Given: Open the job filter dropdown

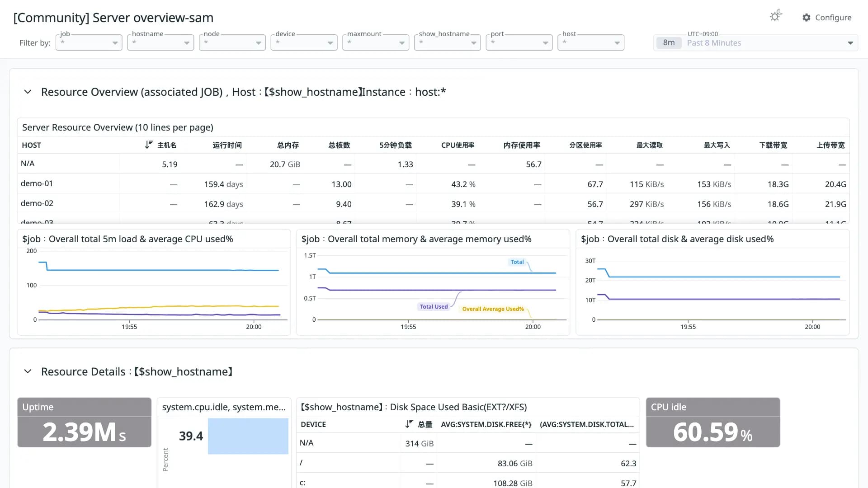Looking at the screenshot, I should click(x=89, y=42).
